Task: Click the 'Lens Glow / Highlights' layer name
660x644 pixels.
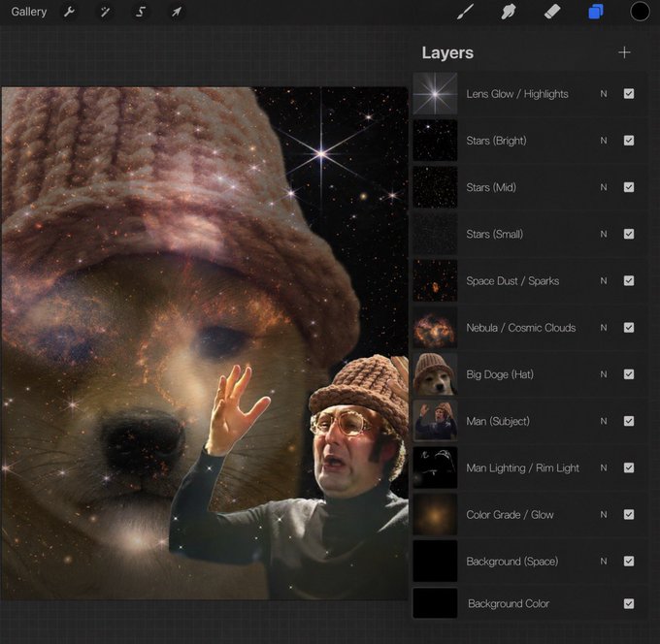Action: tap(517, 94)
